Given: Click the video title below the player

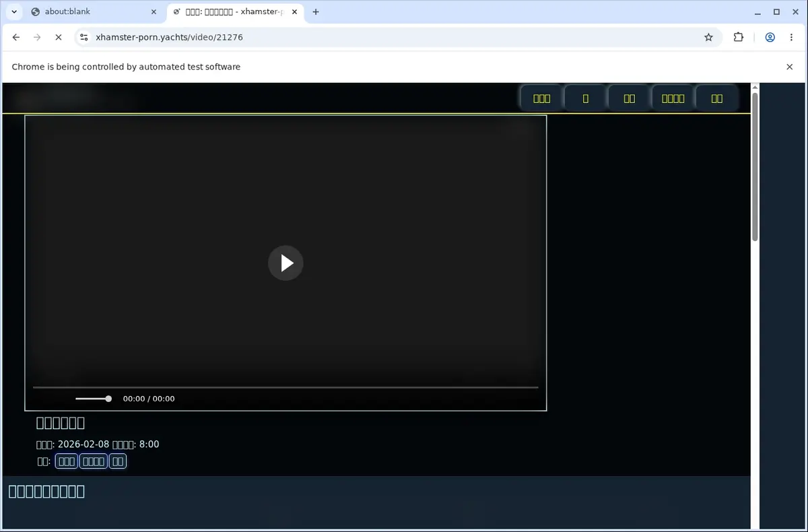Looking at the screenshot, I should (61, 423).
